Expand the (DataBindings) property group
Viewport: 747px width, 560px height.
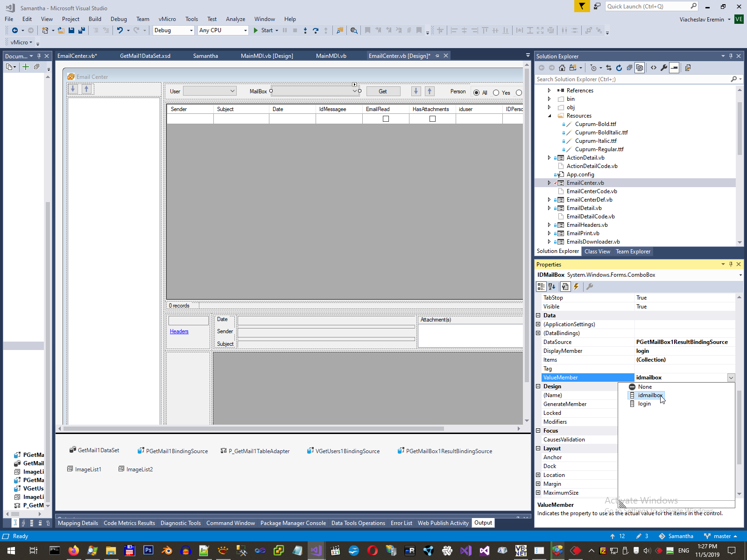click(538, 333)
